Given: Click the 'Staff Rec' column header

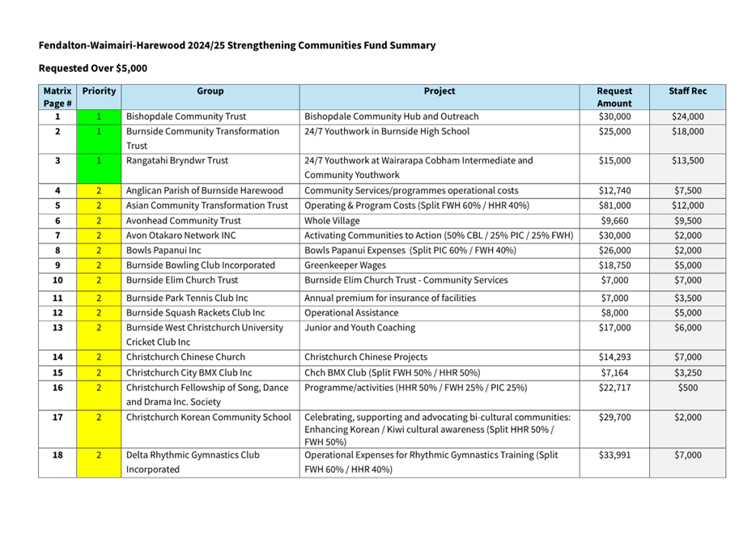Looking at the screenshot, I should pos(687,97).
